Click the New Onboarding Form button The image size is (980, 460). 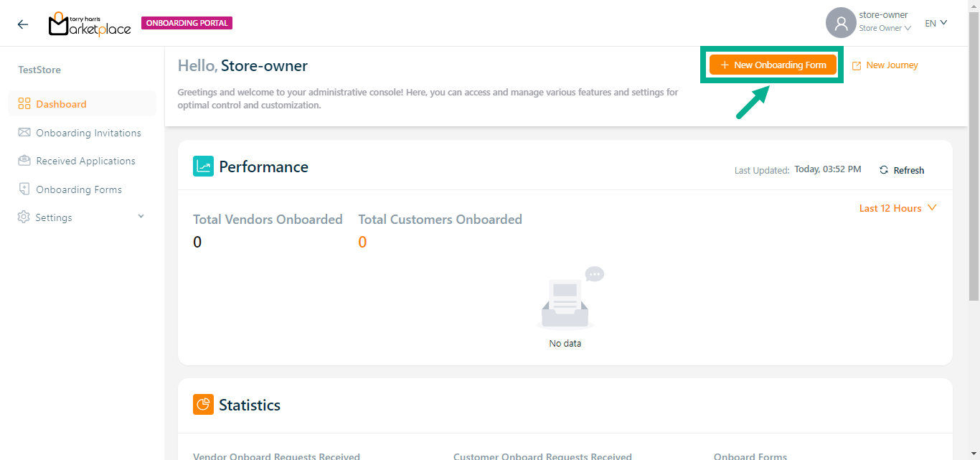(773, 65)
